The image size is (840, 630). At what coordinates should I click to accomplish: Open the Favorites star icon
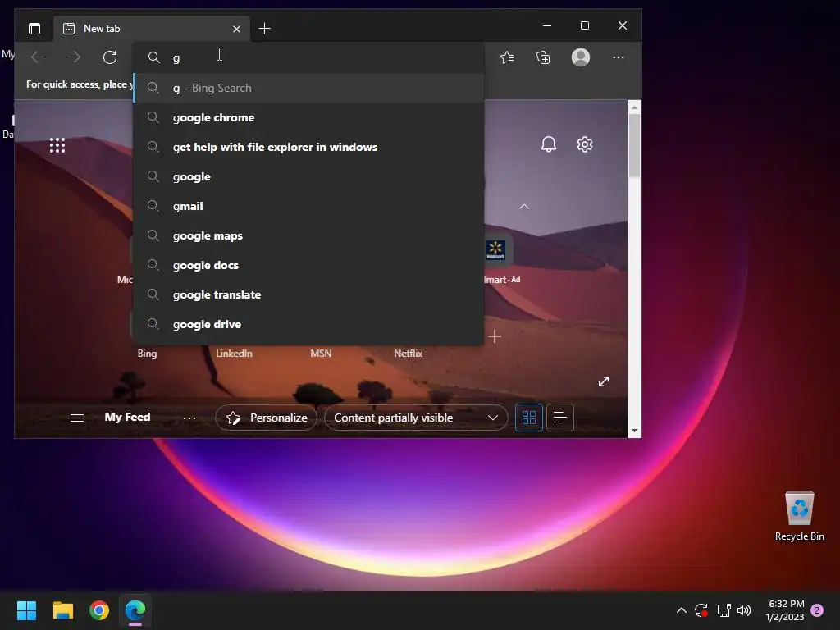507,57
